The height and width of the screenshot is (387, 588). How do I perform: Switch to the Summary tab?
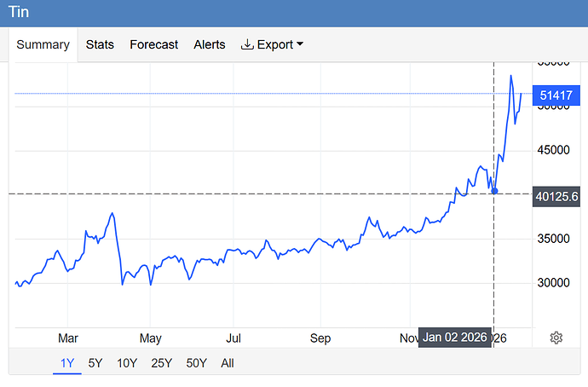[x=43, y=44]
